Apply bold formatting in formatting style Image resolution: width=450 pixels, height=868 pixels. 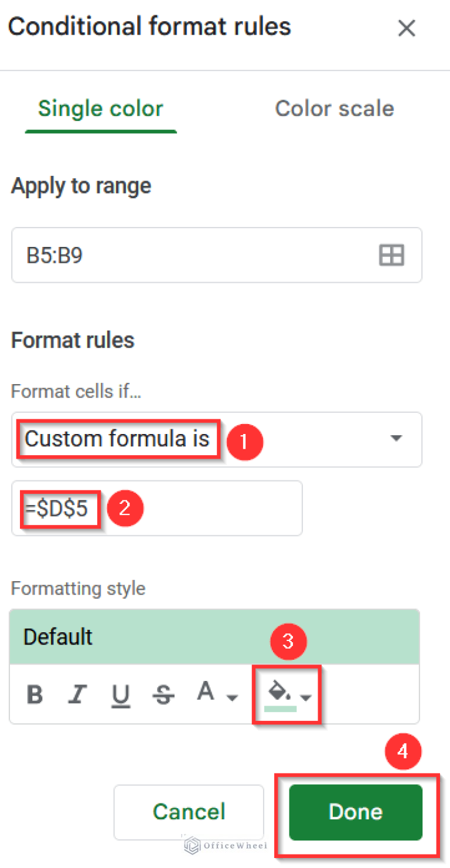(34, 694)
